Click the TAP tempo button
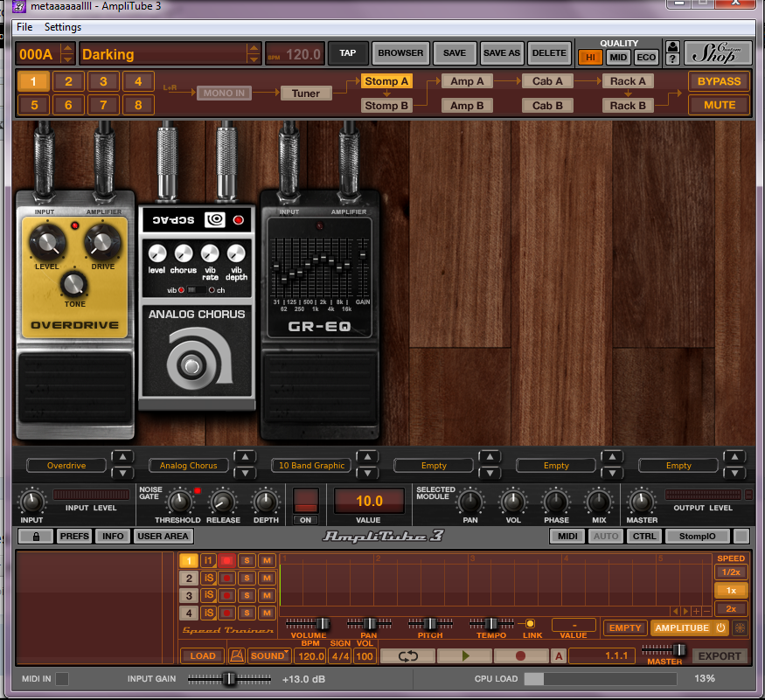The height and width of the screenshot is (700, 765). pyautogui.click(x=348, y=53)
